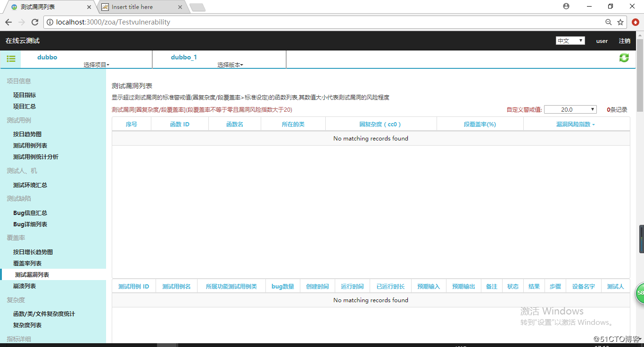The image size is (644, 347).
Task: Open 函数/类/文件复杂度统计 in the sidebar
Action: pyautogui.click(x=44, y=314)
